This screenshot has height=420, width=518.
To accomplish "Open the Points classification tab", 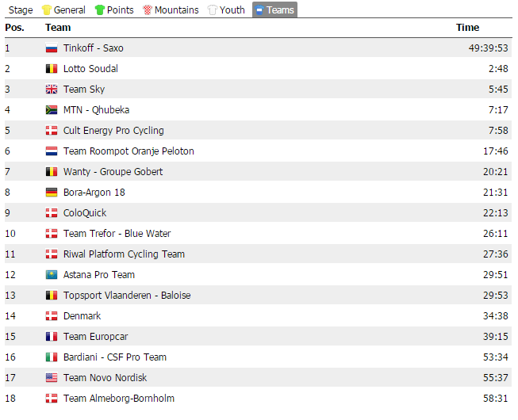I will coord(114,10).
